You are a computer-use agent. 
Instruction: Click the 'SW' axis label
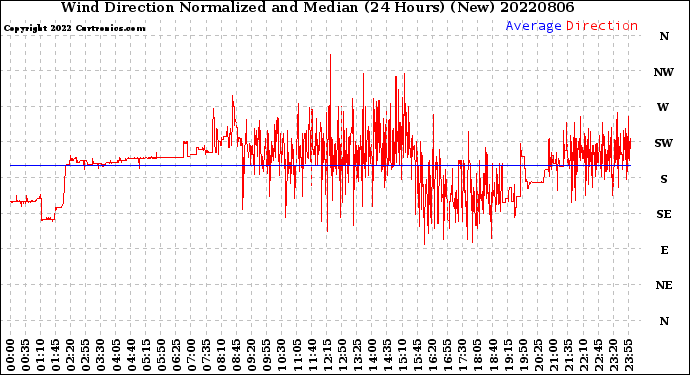tap(664, 143)
